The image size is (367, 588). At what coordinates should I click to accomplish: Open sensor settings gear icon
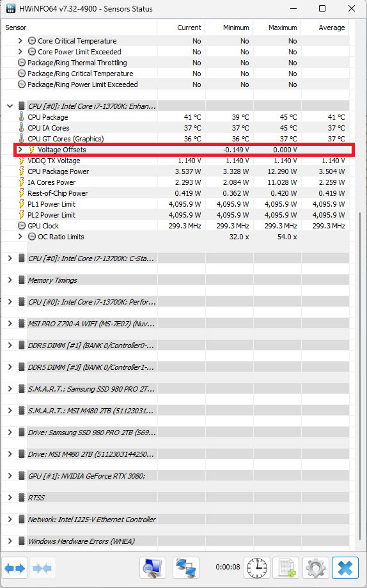click(316, 568)
